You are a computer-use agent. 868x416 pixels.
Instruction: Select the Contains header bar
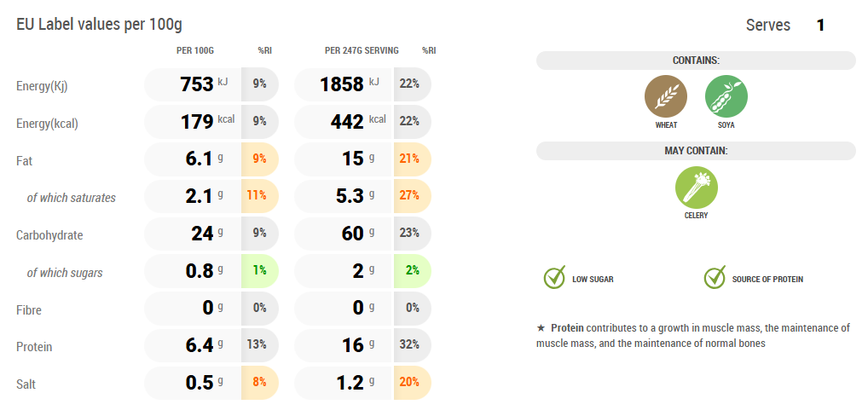[x=696, y=61]
